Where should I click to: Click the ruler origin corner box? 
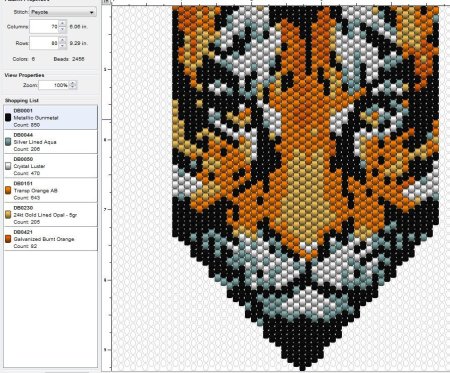106,2
